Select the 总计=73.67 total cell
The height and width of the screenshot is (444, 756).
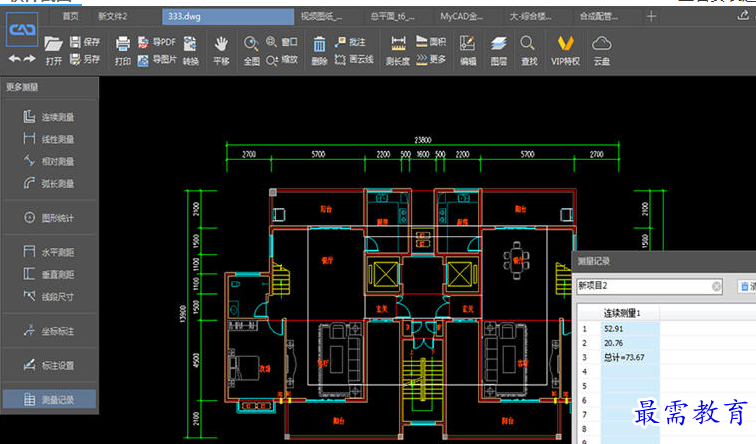630,357
